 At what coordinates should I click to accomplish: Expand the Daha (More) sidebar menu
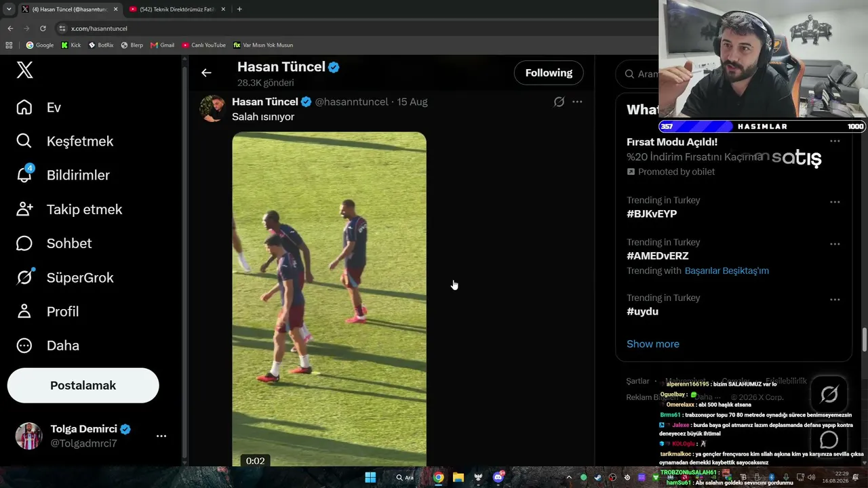coord(47,346)
